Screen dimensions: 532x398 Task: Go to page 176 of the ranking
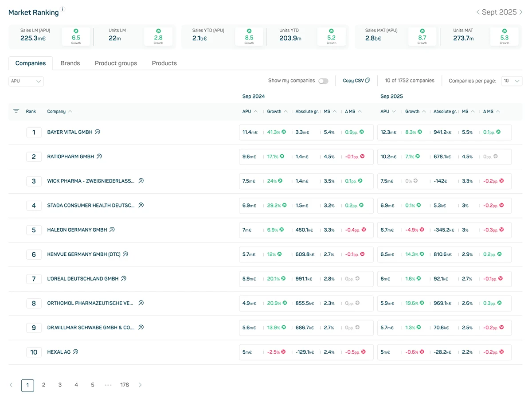(x=125, y=385)
